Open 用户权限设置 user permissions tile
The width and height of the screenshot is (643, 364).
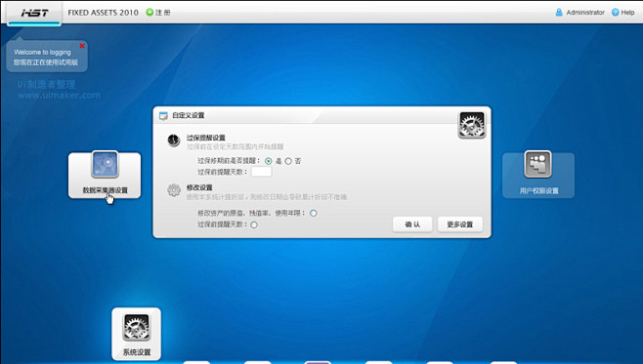click(538, 176)
